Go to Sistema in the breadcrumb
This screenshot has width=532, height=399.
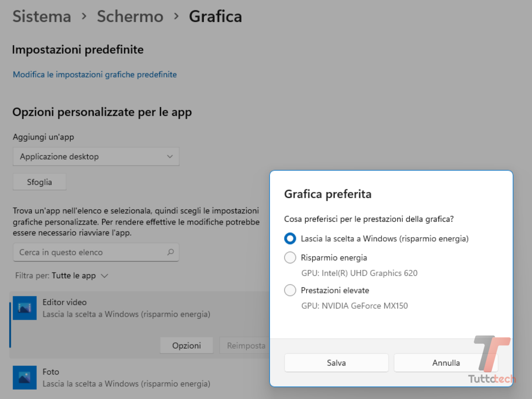click(x=42, y=16)
